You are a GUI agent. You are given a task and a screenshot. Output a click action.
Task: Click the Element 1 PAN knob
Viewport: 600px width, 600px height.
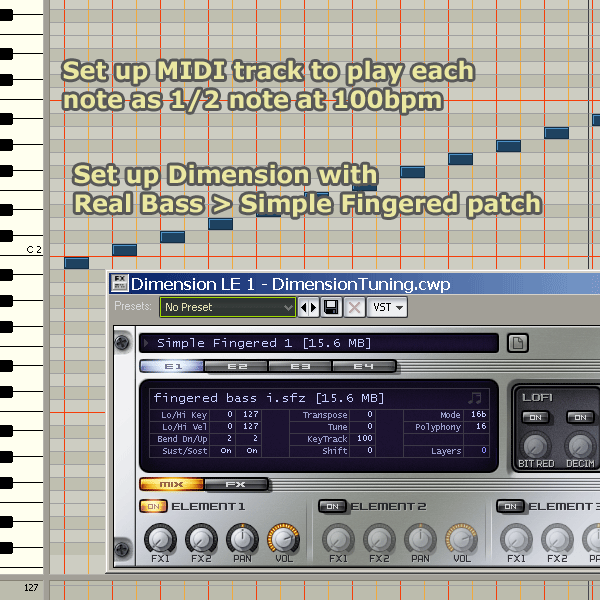(x=241, y=539)
